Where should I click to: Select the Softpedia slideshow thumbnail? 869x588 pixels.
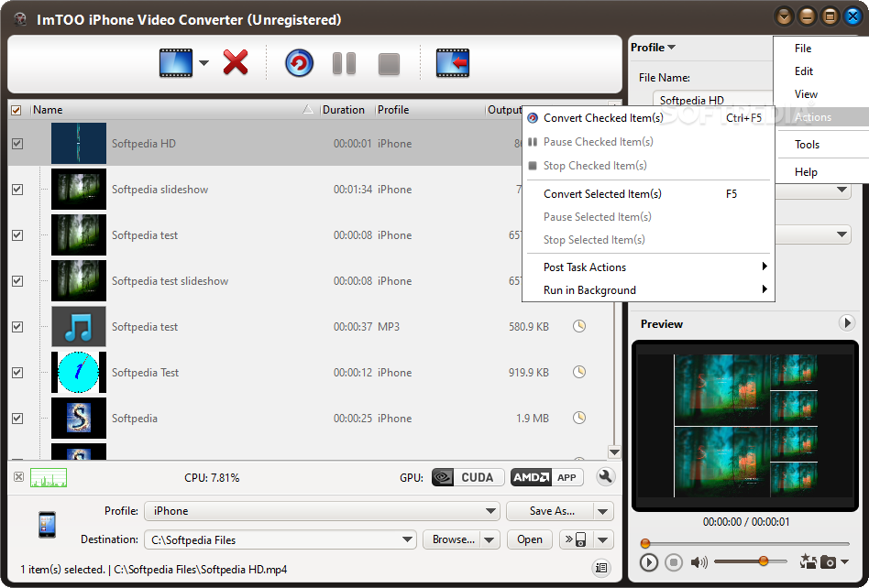coord(79,190)
